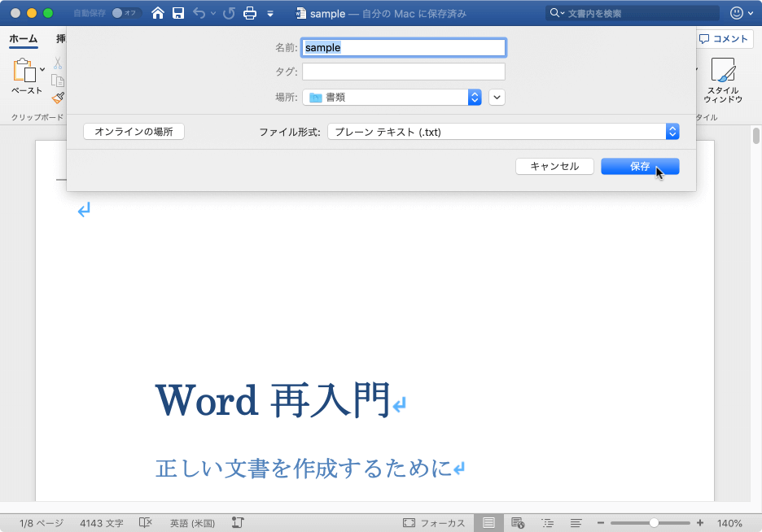Click the text input mode status icon
This screenshot has height=532, width=762.
[x=238, y=523]
